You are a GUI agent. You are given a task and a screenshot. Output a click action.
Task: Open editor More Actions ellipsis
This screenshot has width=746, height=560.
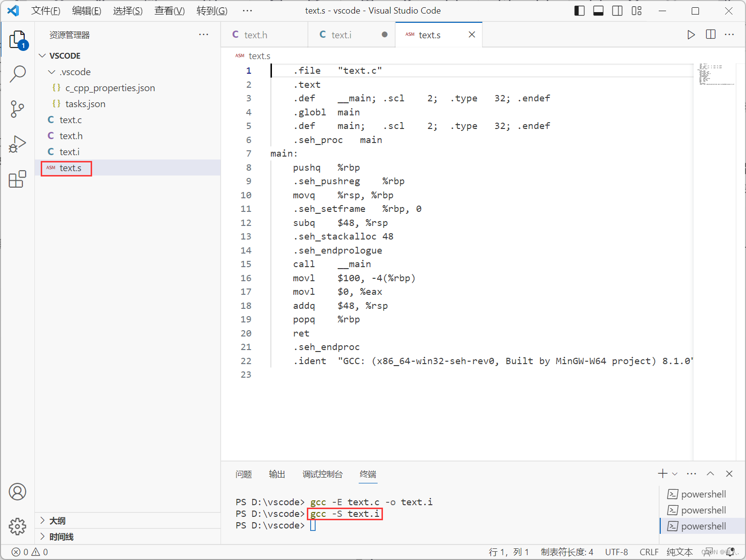click(730, 34)
